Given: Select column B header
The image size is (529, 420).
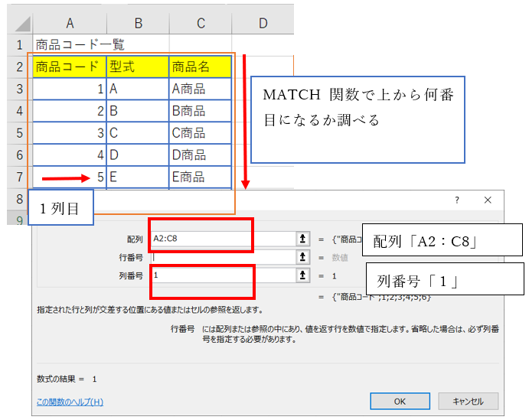Looking at the screenshot, I should point(138,24).
